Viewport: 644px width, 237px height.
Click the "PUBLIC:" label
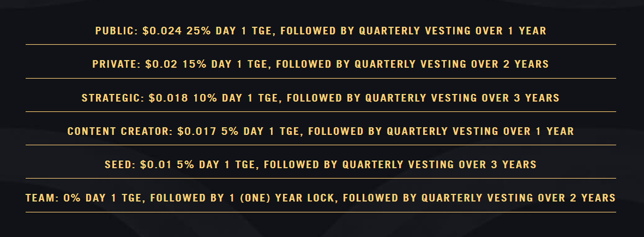116,31
